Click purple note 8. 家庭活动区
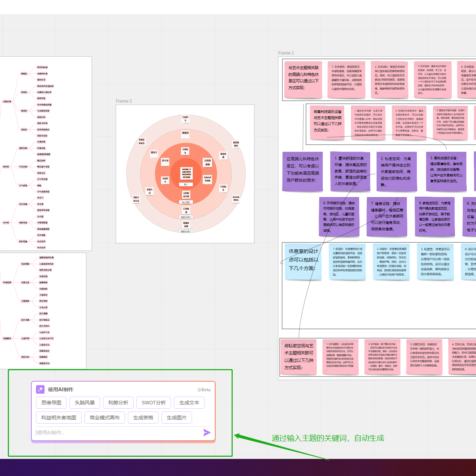Image resolution: width=476 pixels, height=476 pixels. 435,217
